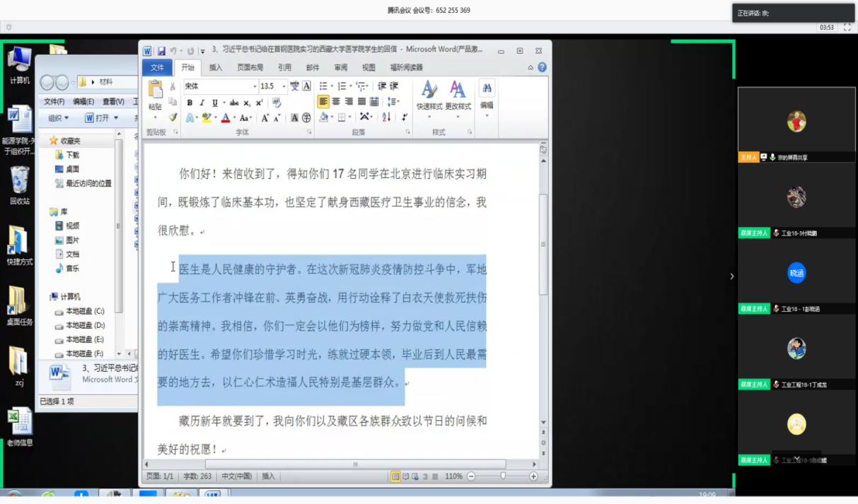The height and width of the screenshot is (504, 858).
Task: Expand the 粘贴 paste options arrow
Action: [155, 117]
